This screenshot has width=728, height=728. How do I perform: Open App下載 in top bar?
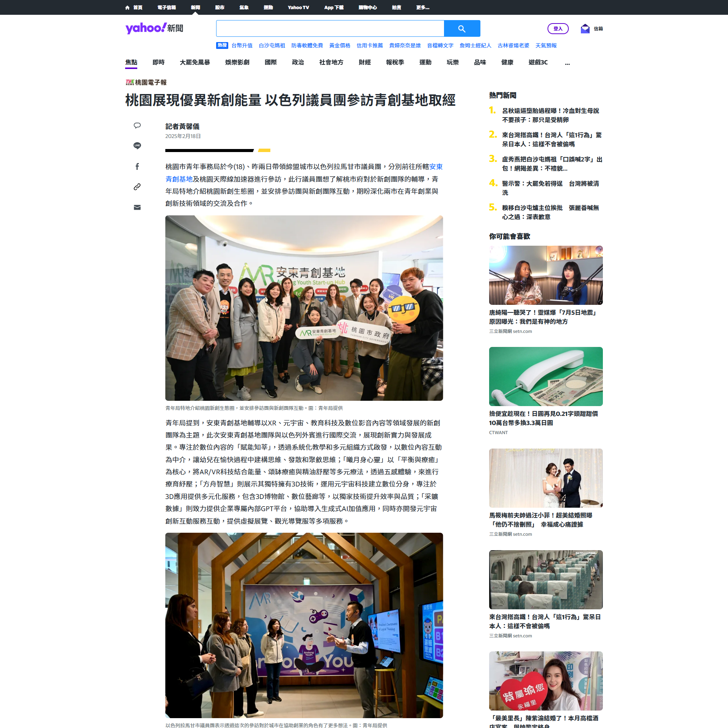(x=334, y=8)
